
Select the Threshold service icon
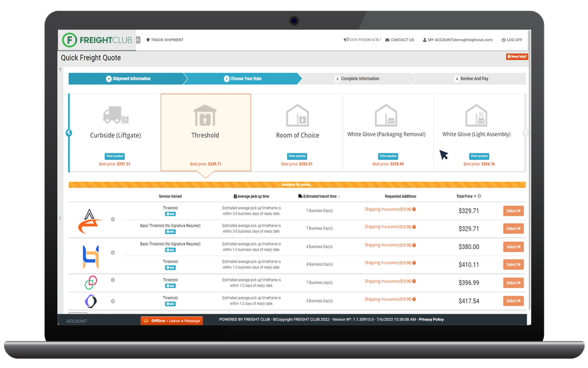pos(205,115)
